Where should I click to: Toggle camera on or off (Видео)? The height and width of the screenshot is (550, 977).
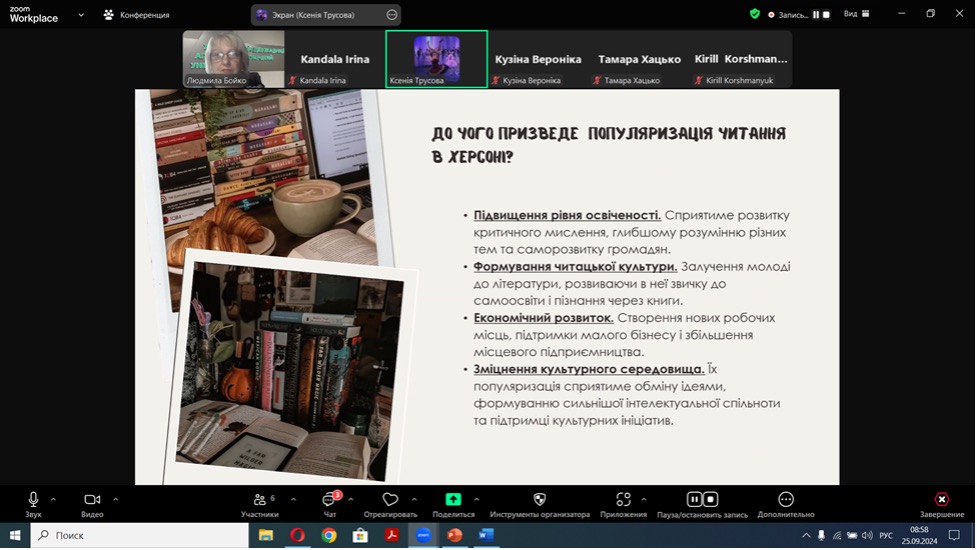(x=92, y=500)
